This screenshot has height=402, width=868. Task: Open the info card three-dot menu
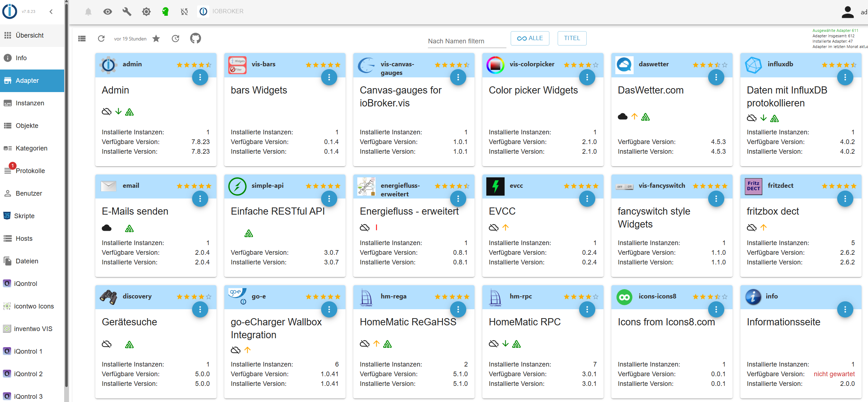[x=845, y=309]
